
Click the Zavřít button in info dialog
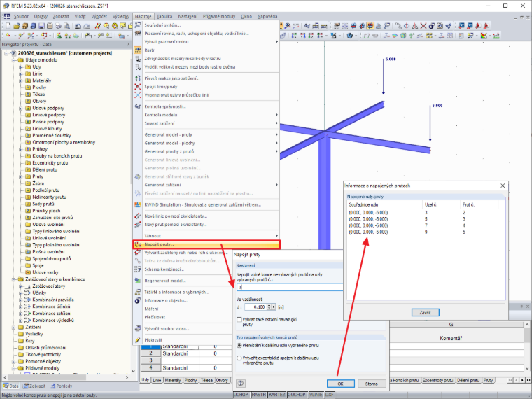click(x=425, y=312)
